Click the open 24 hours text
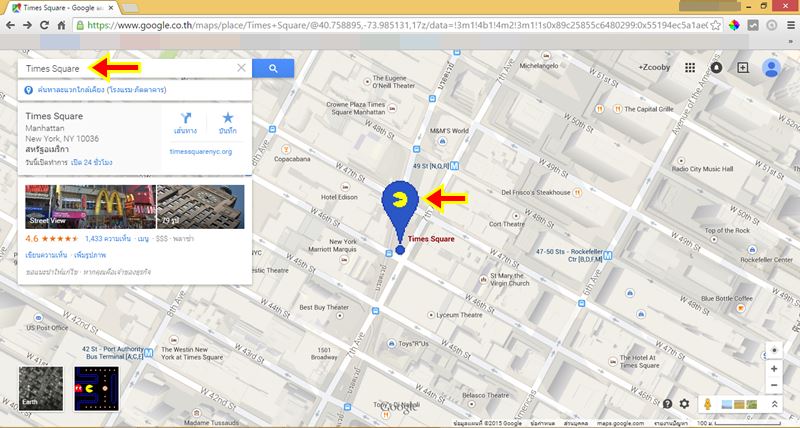The height and width of the screenshot is (428, 800). (92, 162)
